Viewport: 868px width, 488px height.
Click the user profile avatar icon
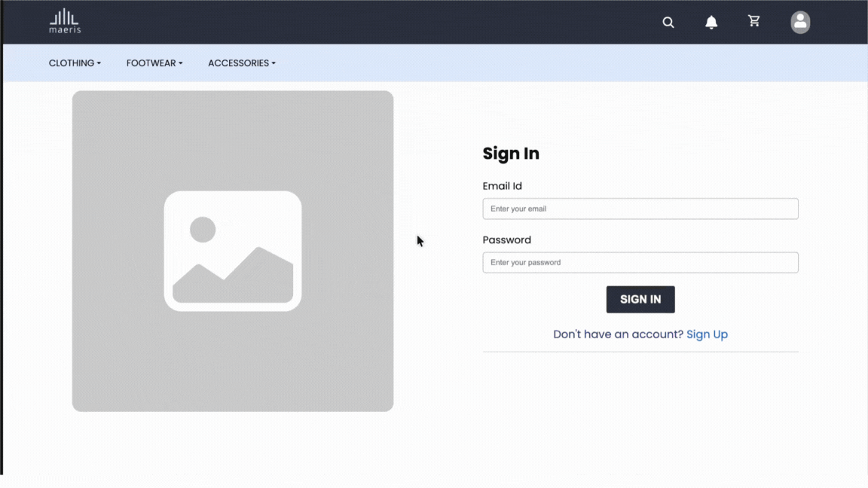point(800,22)
